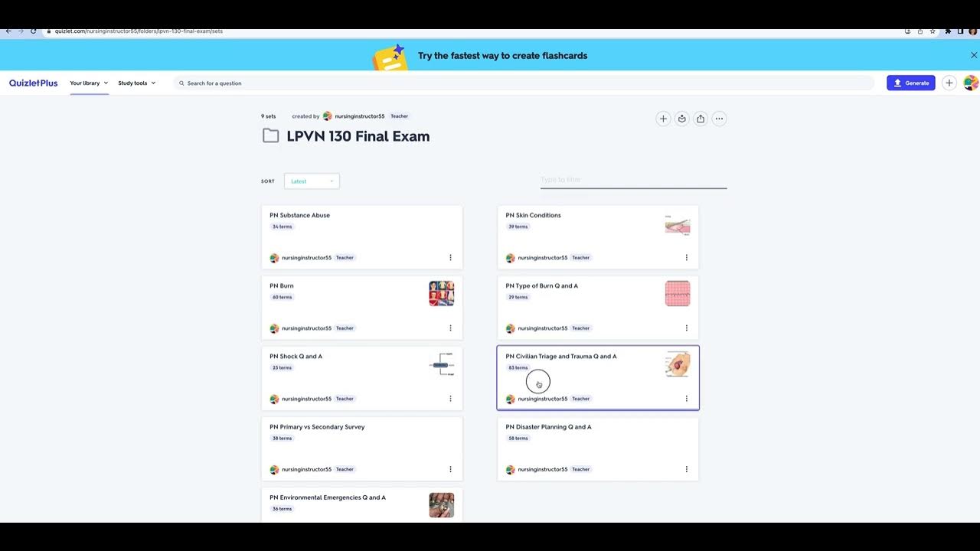Click PN Skin Conditions thumbnail image
This screenshot has width=980, height=551.
coord(678,224)
